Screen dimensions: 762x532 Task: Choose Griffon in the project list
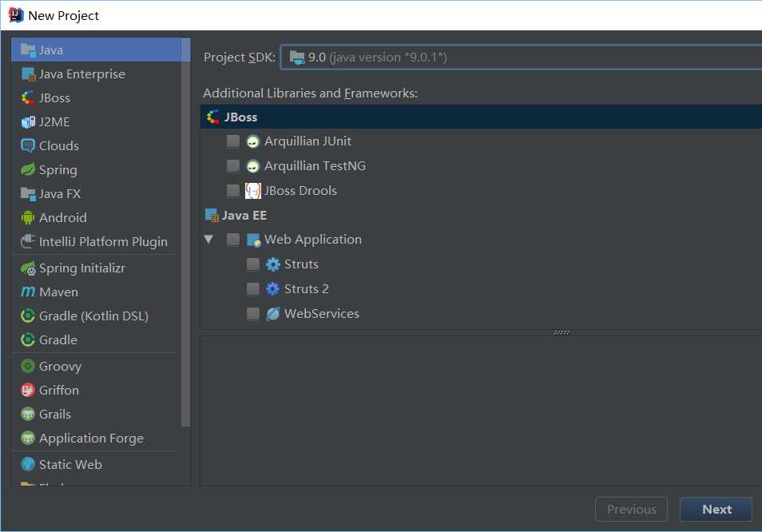click(96, 390)
